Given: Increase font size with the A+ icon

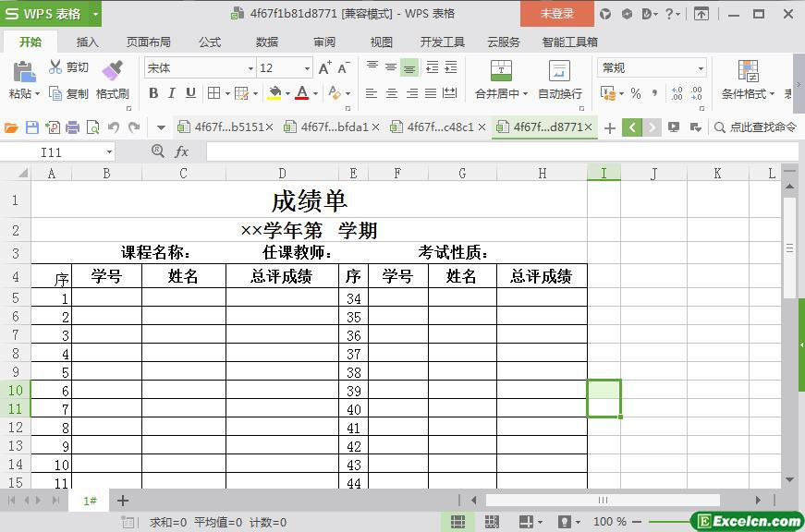Looking at the screenshot, I should [325, 67].
